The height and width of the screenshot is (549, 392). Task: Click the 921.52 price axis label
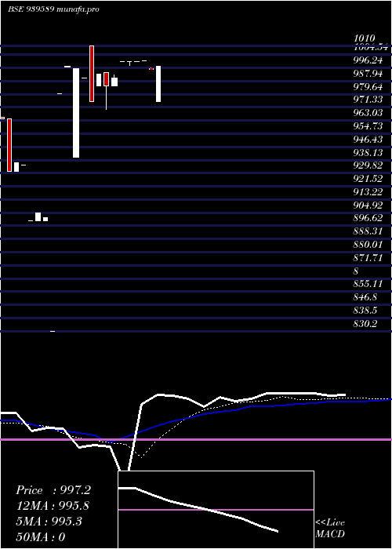(x=368, y=179)
